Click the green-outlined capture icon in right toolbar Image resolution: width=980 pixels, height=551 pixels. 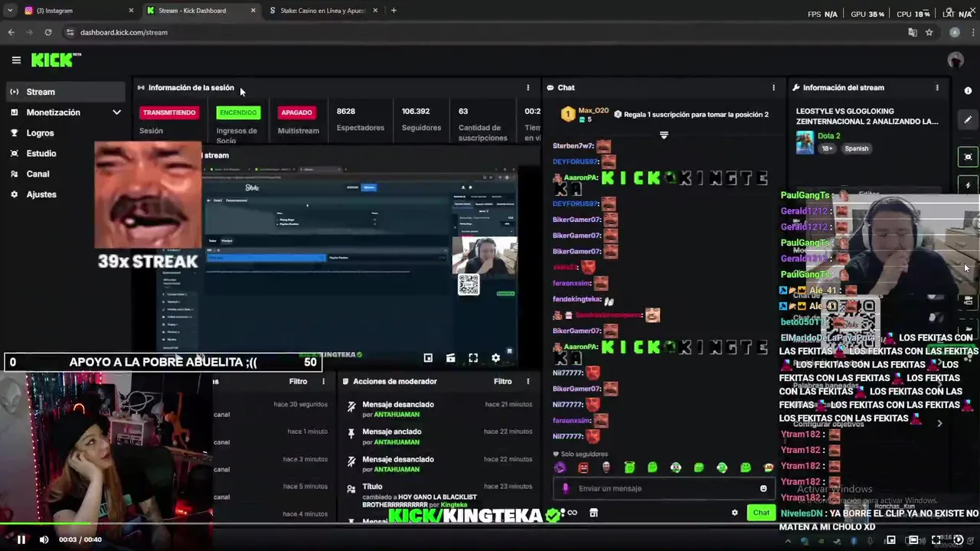tap(968, 157)
